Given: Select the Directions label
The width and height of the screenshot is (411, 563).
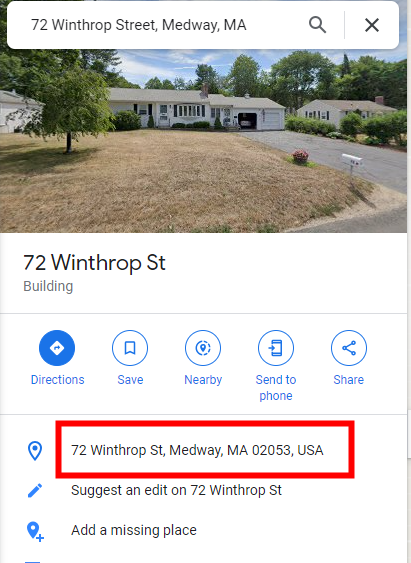Looking at the screenshot, I should (57, 380).
